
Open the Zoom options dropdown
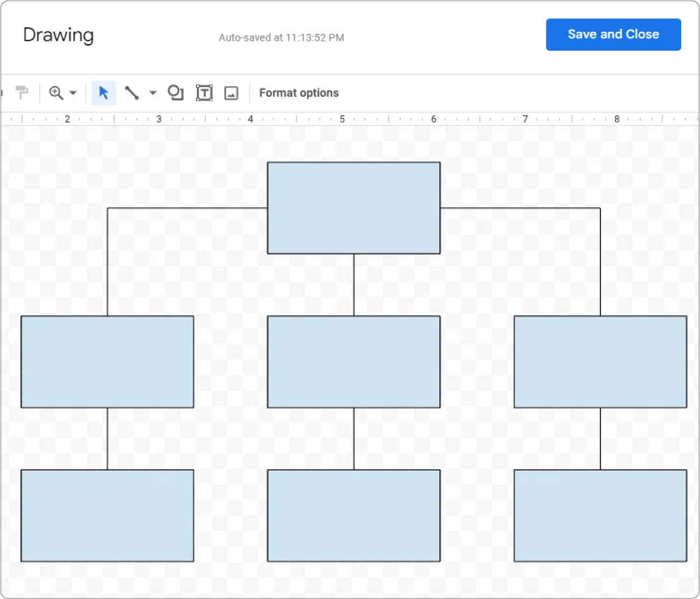(74, 93)
